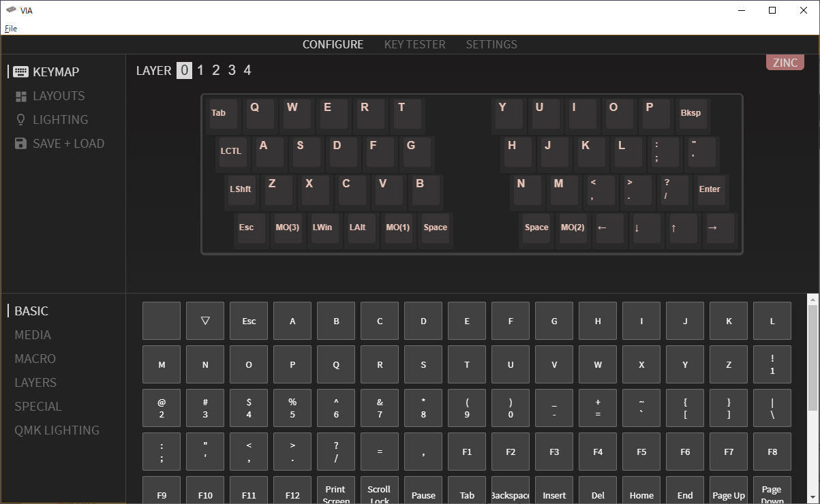820x504 pixels.
Task: Select the Bksp key on the keymap
Action: coord(692,114)
